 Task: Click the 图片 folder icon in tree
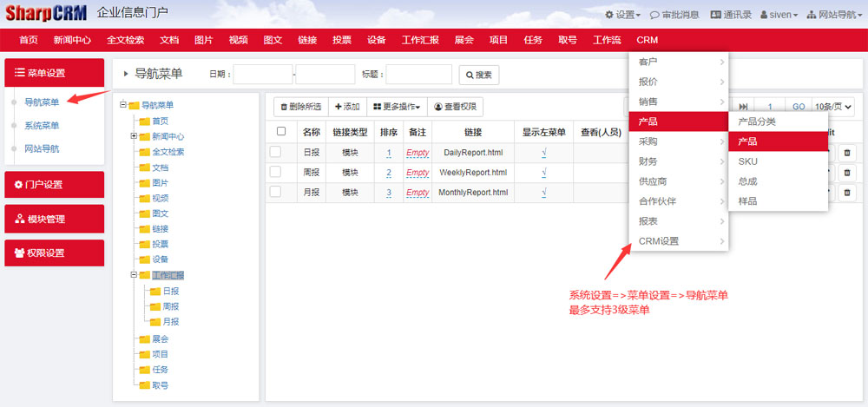pos(145,183)
